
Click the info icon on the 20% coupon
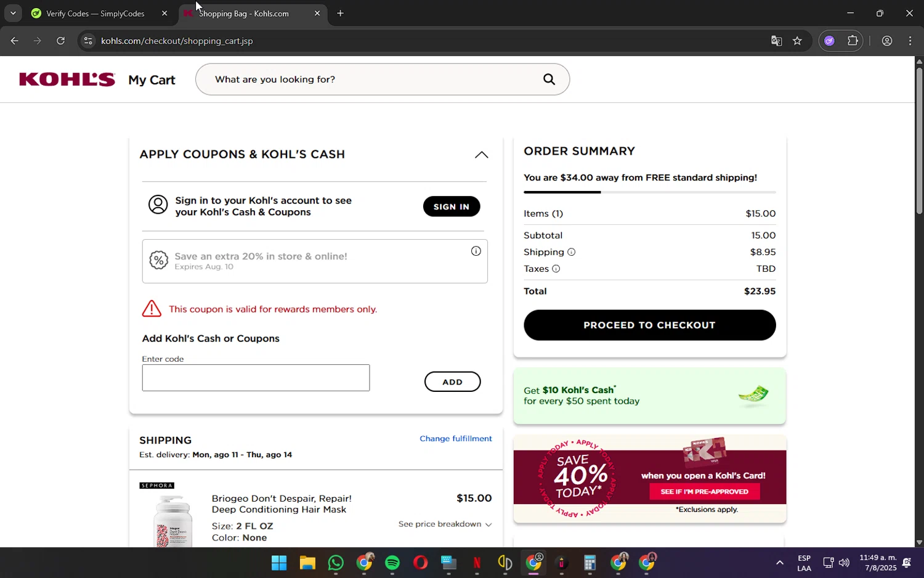pos(476,251)
